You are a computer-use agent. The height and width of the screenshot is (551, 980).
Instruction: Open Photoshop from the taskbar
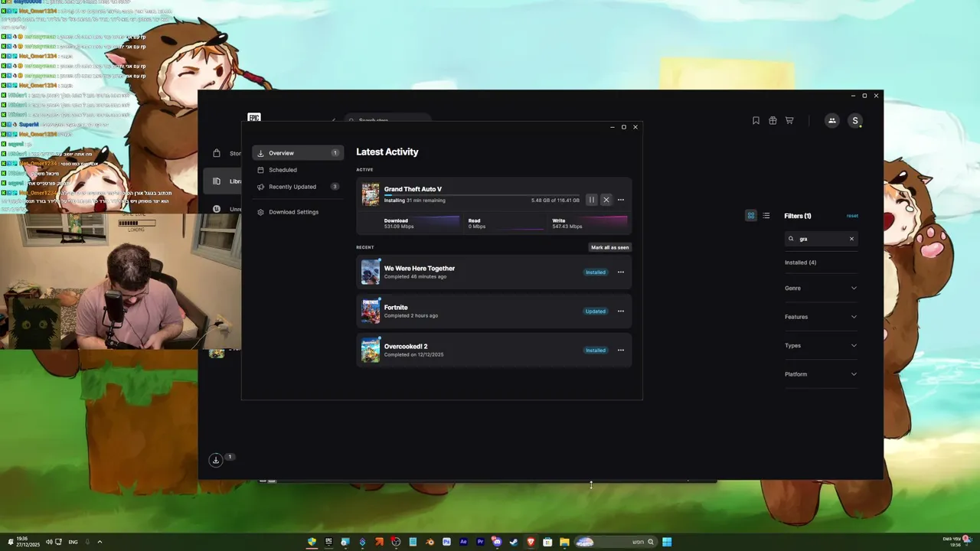tap(446, 542)
